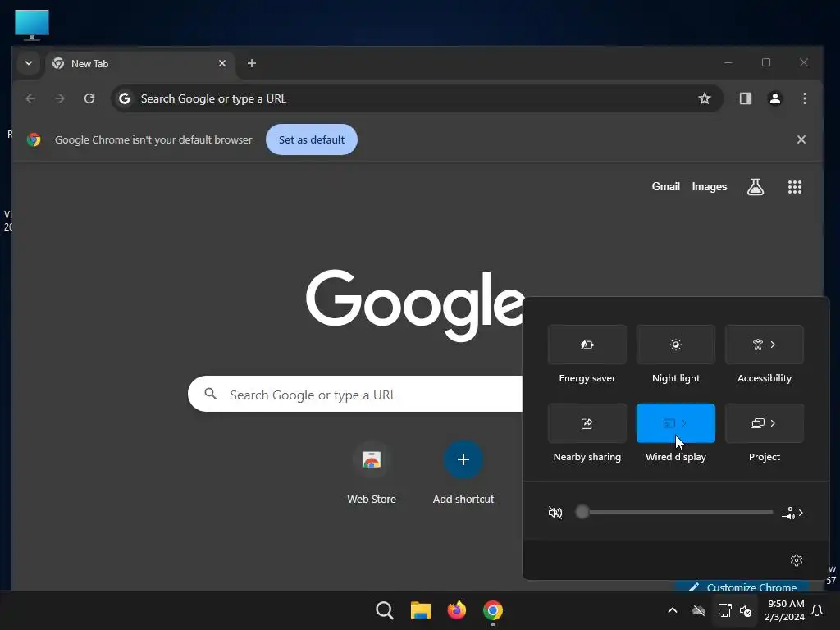
Task: Open the Web Store shortcut
Action: coord(372,472)
